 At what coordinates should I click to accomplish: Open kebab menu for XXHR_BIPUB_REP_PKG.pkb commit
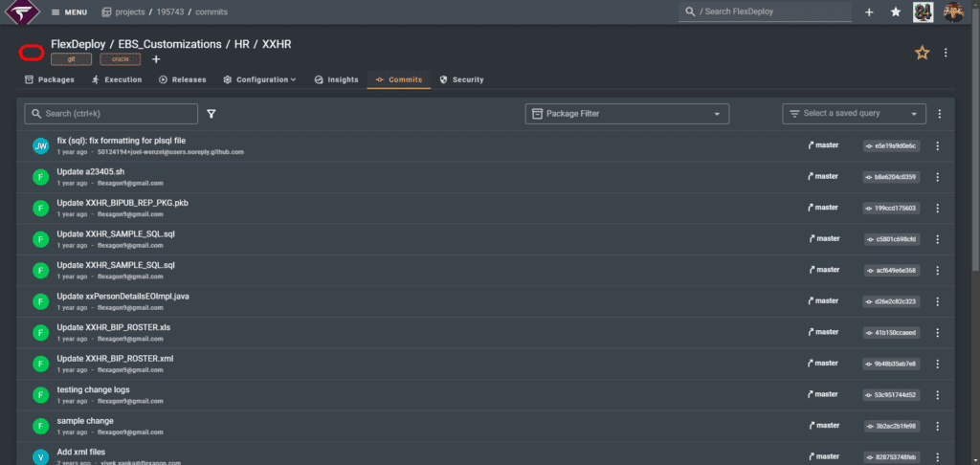937,209
